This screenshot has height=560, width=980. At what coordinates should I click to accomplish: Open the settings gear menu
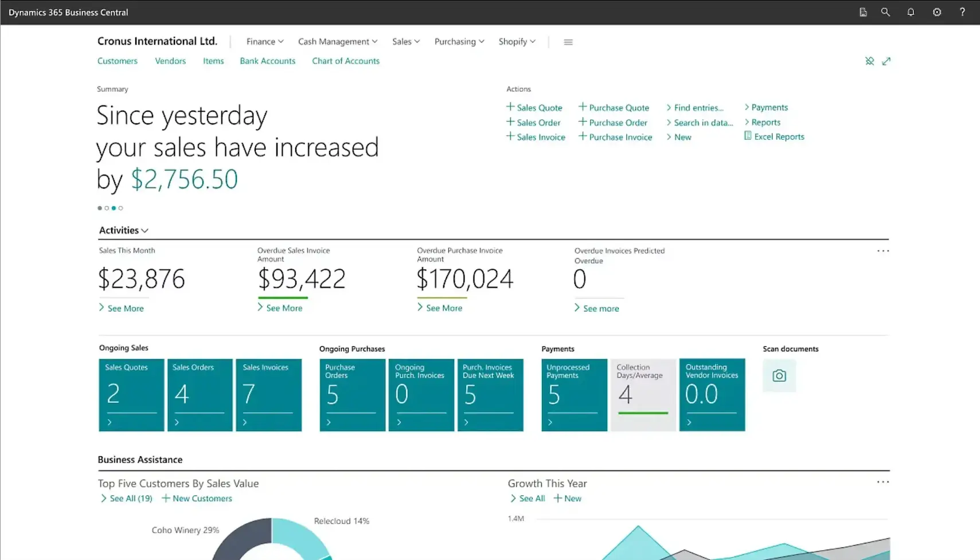click(936, 11)
